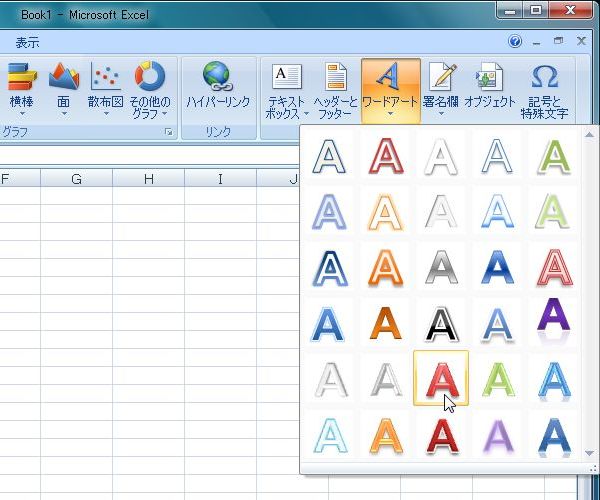The image size is (600, 500).
Task: Click the 横棒 bar chart icon
Action: (x=22, y=77)
